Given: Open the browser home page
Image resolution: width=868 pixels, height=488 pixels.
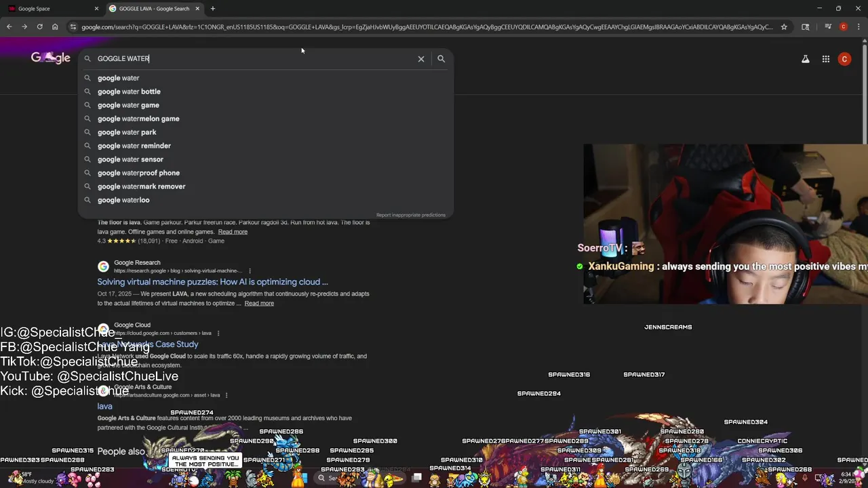Looking at the screenshot, I should tap(55, 27).
